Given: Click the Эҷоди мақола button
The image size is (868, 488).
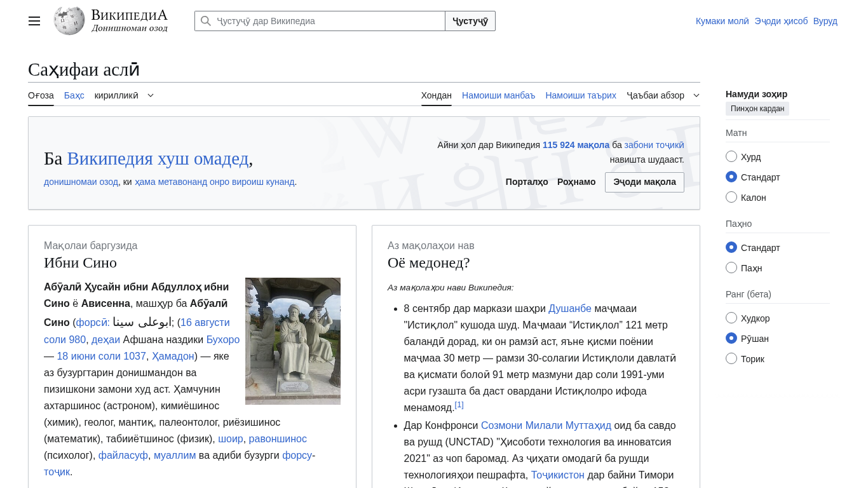Looking at the screenshot, I should click(x=644, y=182).
